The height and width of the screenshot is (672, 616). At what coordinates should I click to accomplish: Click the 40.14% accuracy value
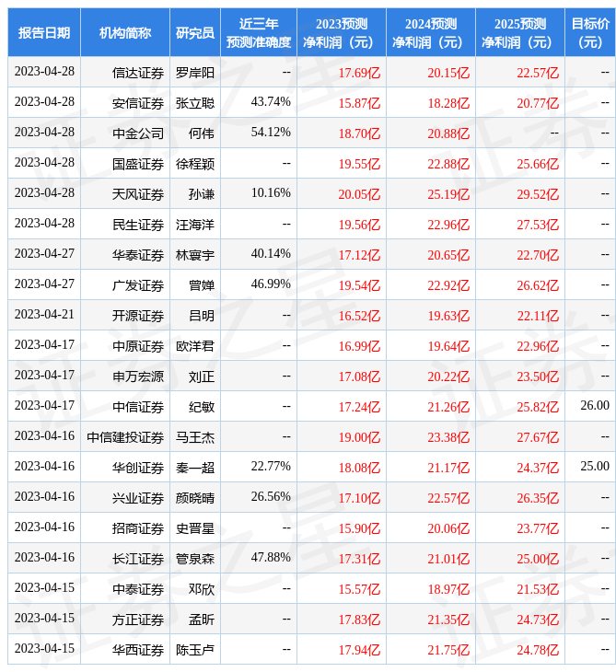(271, 253)
